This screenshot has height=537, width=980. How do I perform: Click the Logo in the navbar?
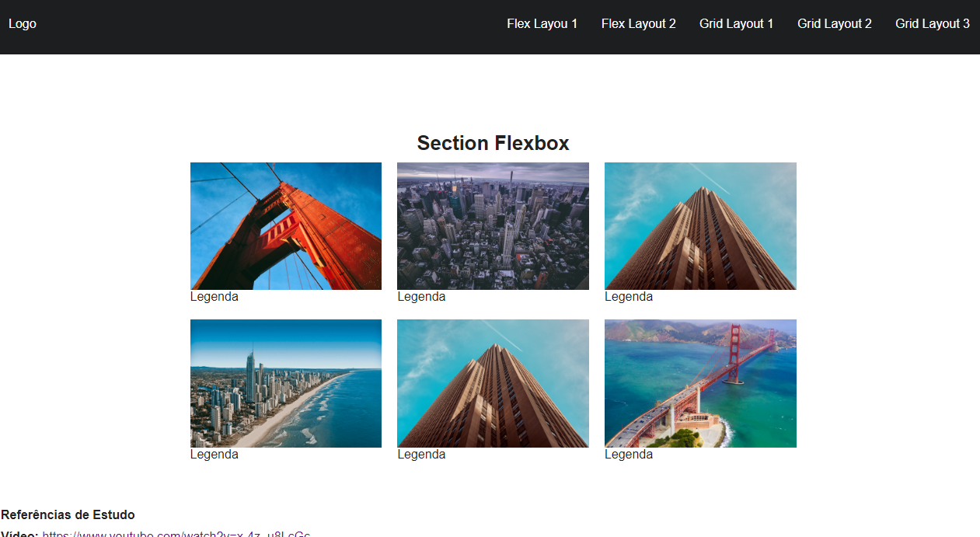(x=22, y=23)
